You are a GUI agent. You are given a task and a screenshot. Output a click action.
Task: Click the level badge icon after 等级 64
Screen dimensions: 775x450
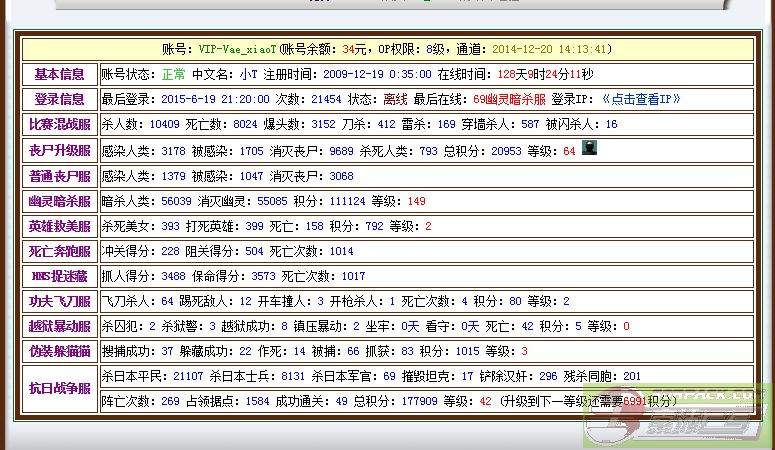coord(590,149)
